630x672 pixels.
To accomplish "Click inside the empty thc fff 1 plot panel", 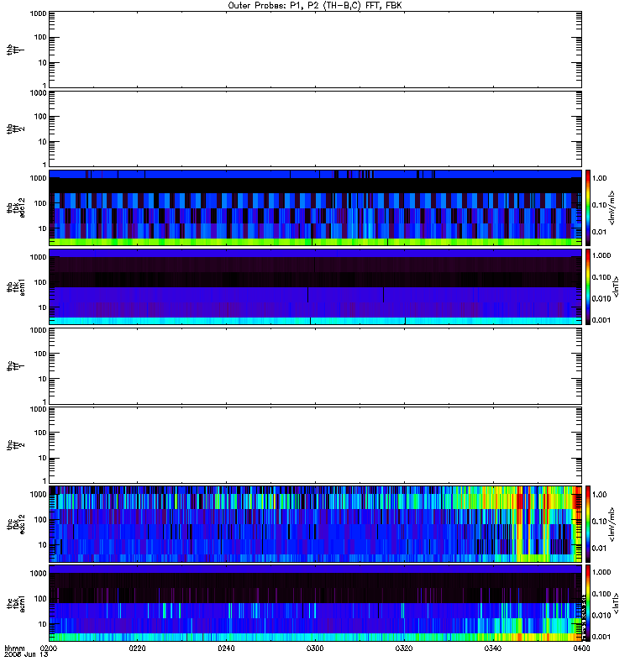I will pos(315,366).
